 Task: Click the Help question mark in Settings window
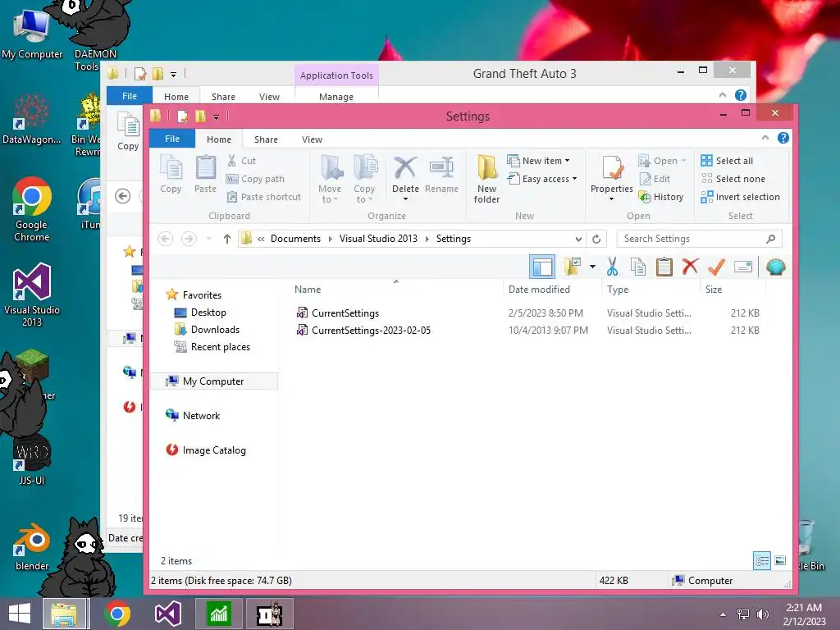click(783, 138)
